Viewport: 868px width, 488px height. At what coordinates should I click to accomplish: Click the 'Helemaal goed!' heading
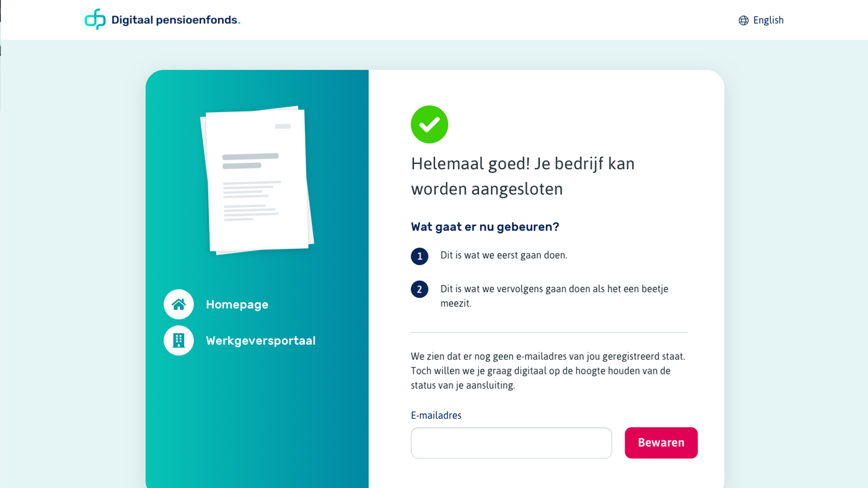(522, 176)
